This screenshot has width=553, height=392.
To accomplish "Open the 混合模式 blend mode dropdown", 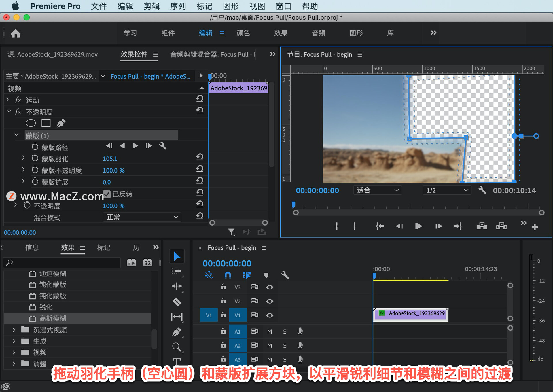I will pyautogui.click(x=142, y=217).
